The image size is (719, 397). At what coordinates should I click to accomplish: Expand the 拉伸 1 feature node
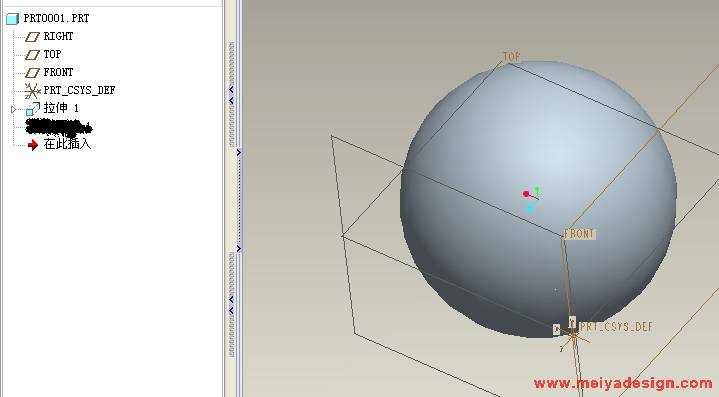pyautogui.click(x=13, y=109)
